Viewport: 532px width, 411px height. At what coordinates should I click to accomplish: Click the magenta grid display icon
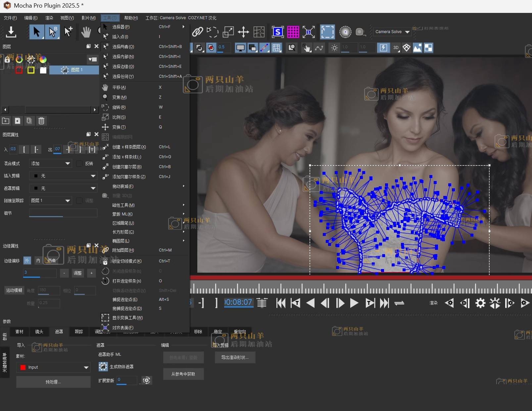(x=293, y=32)
